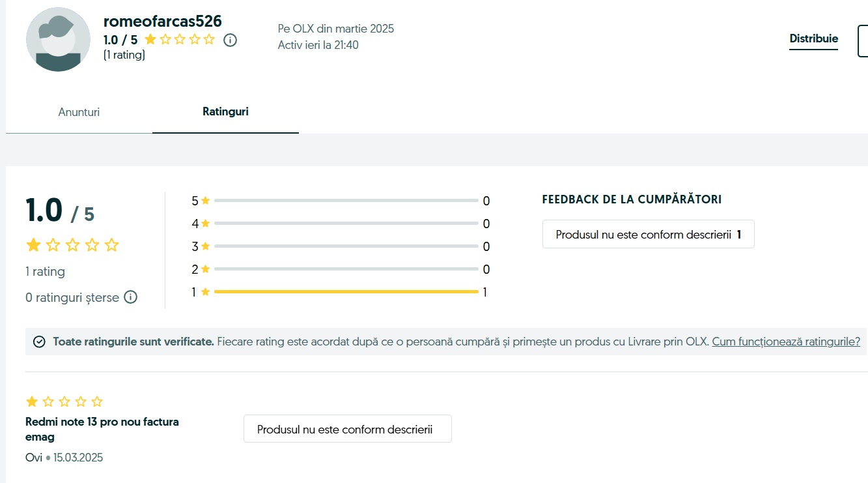This screenshot has height=483, width=868.
Task: Click the yellow 1-star rating bar
Action: 346,292
